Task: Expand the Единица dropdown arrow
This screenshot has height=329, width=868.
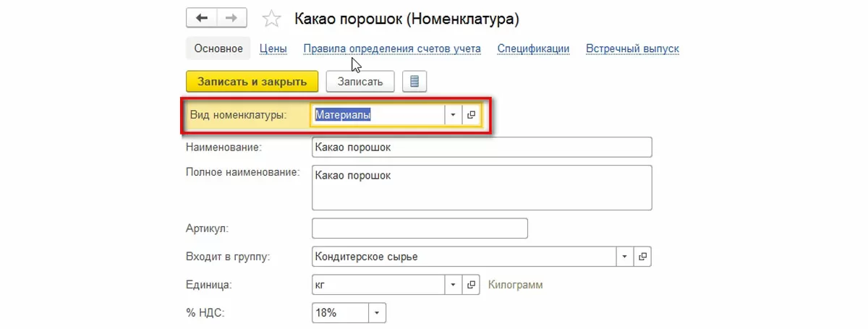Action: 453,285
